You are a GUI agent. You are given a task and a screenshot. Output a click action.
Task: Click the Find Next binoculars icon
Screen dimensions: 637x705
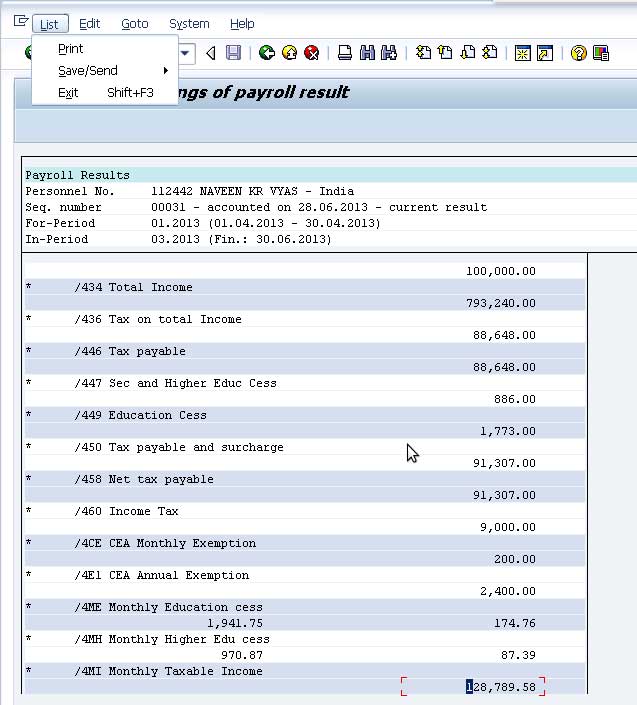pos(389,53)
